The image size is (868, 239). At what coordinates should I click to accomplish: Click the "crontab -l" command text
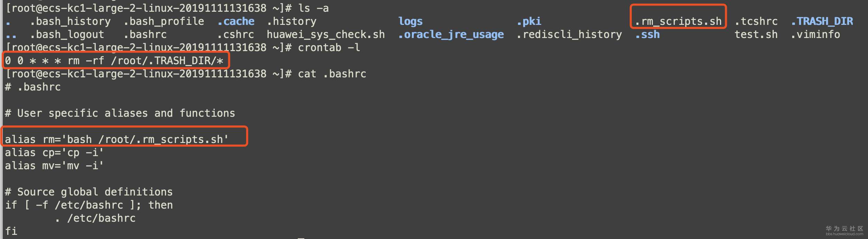[329, 48]
